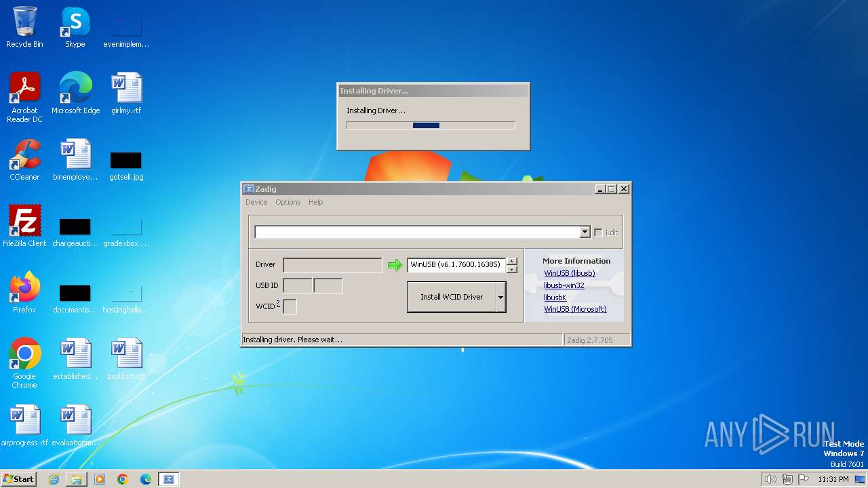Click the current Driver field

(332, 265)
